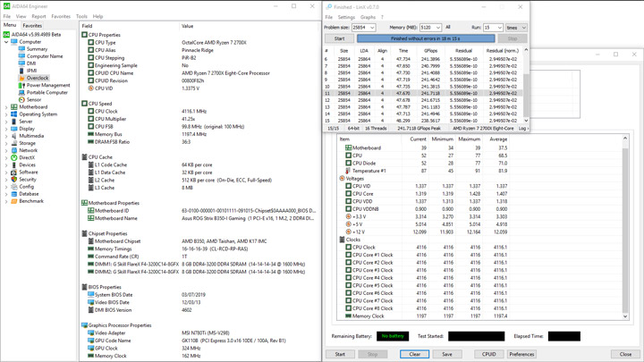Click the Network tree icon
The width and height of the screenshot is (644, 362).
(x=14, y=150)
